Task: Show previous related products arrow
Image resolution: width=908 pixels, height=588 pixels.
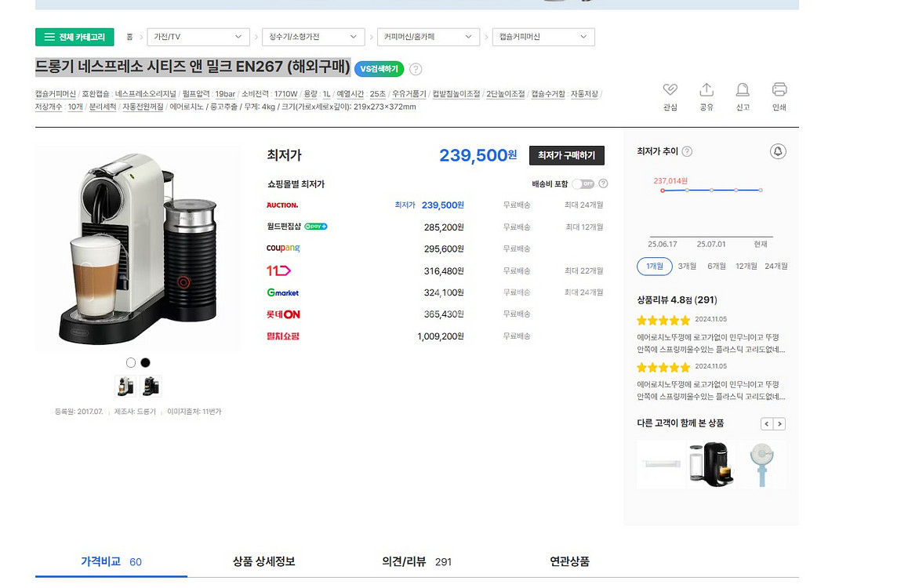Action: click(x=767, y=423)
